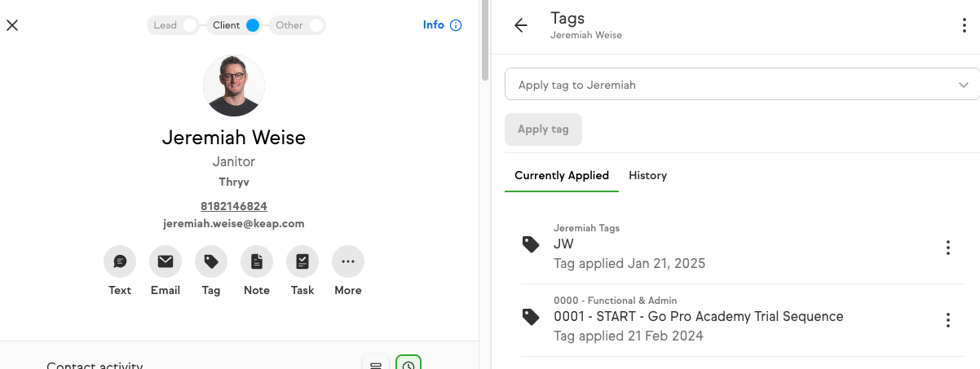
Task: Switch to the History tab
Action: [647, 175]
